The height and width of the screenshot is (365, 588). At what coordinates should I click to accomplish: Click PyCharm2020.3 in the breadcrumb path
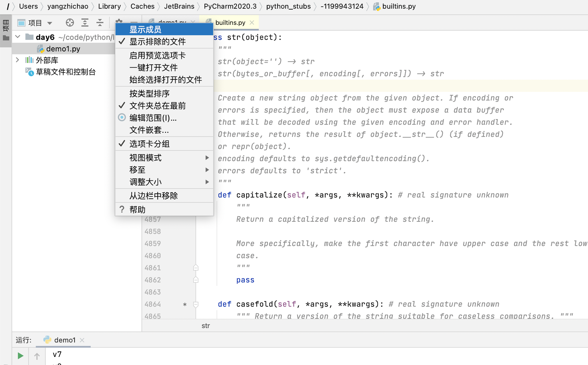point(230,6)
